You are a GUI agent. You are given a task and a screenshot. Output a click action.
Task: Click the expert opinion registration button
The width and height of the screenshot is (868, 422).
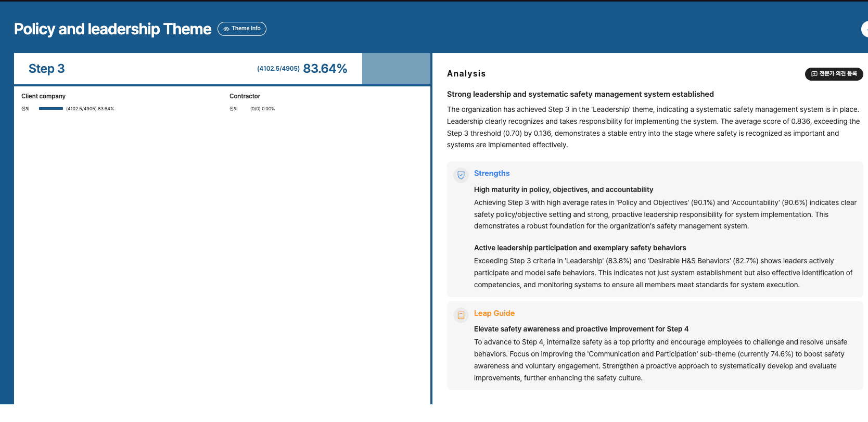tap(834, 74)
